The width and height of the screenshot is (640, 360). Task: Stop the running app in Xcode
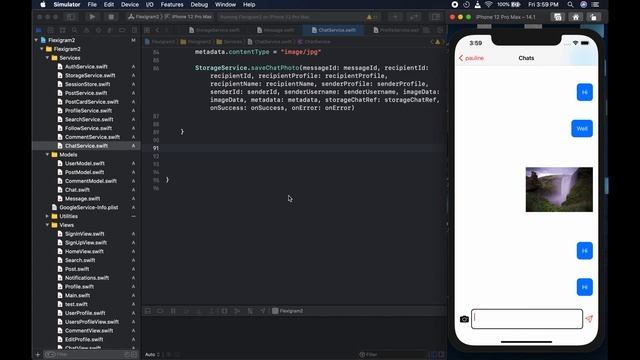[111, 17]
